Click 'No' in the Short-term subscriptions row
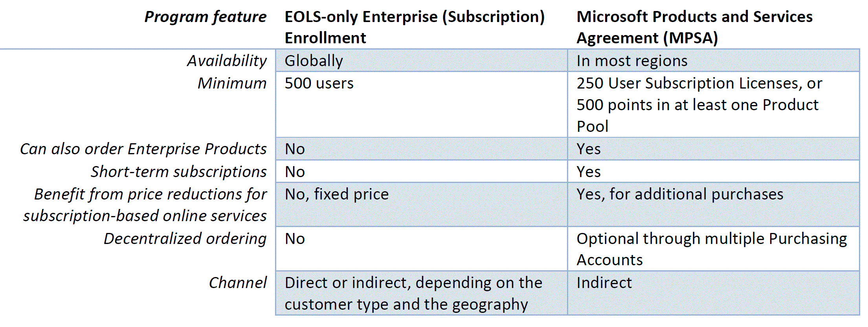This screenshot has width=868, height=327. pos(295,172)
